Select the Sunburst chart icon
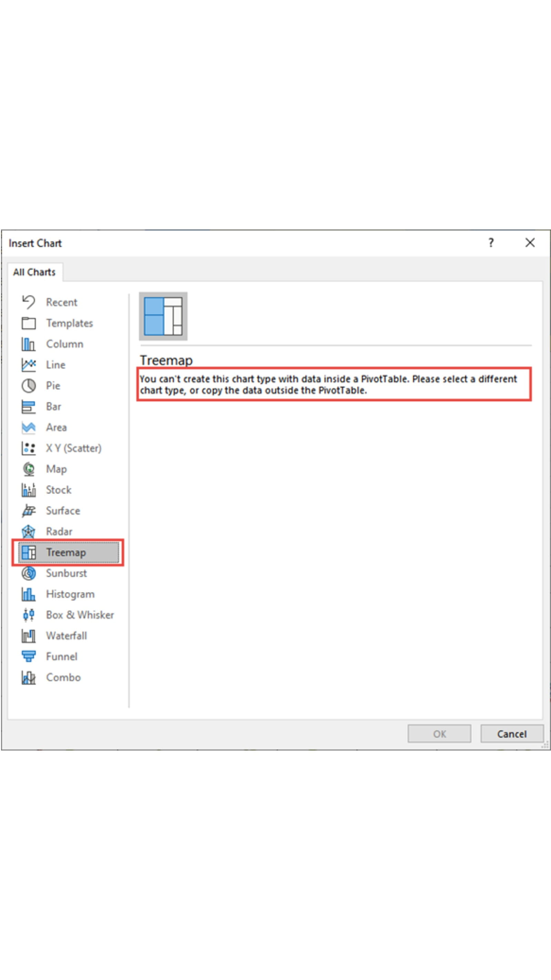 (x=29, y=573)
